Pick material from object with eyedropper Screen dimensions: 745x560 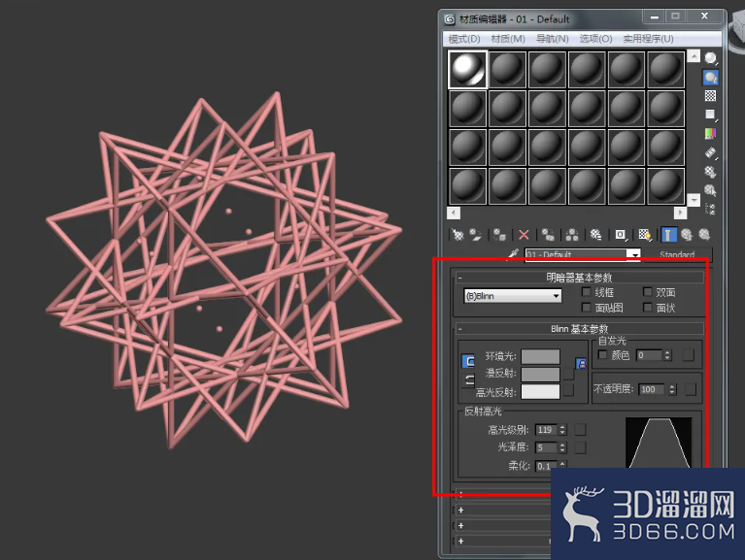click(x=513, y=255)
